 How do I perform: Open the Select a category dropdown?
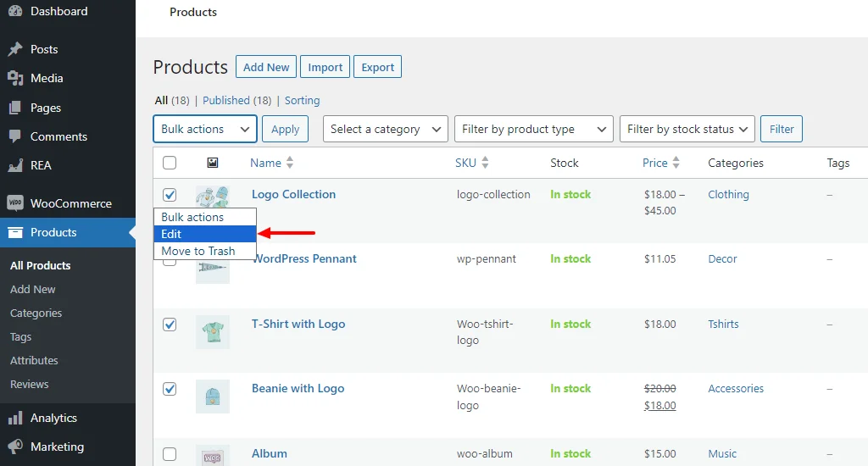386,129
